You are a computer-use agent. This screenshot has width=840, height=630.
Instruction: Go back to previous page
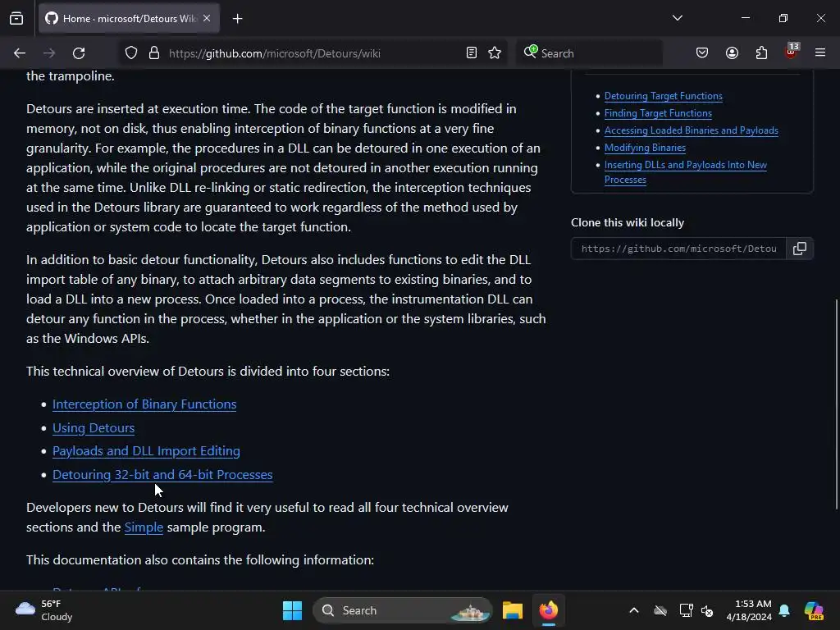[20, 53]
